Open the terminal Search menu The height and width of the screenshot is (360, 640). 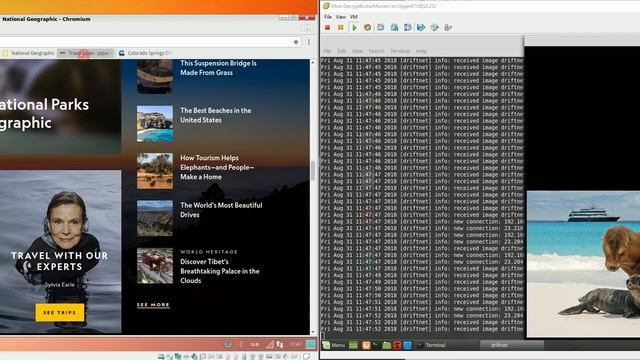pyautogui.click(x=376, y=51)
